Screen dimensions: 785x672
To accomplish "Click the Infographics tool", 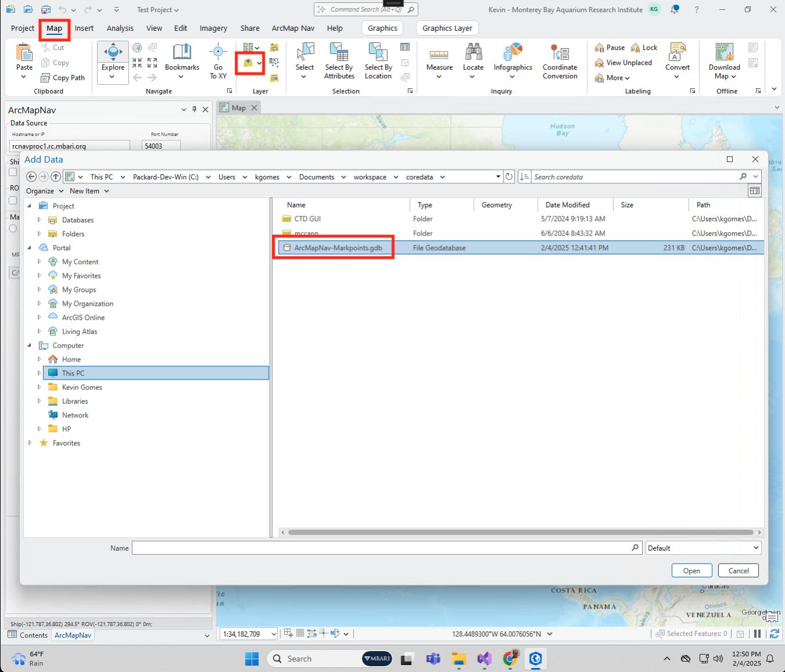I will (513, 61).
